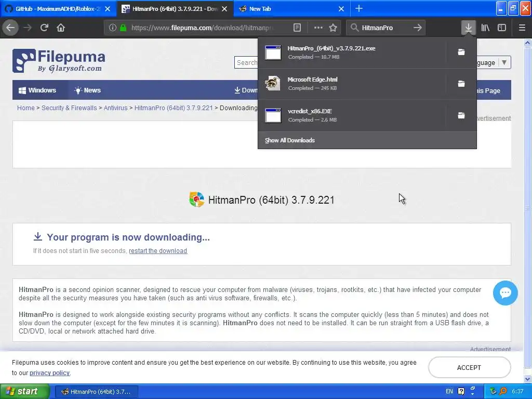The image size is (532, 399).
Task: Click restart the download link
Action: click(158, 251)
